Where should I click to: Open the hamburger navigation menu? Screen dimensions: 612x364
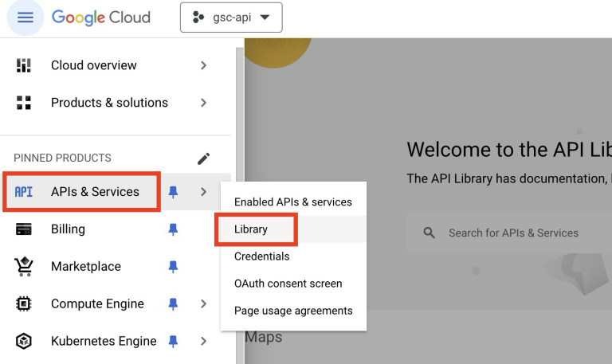point(25,18)
